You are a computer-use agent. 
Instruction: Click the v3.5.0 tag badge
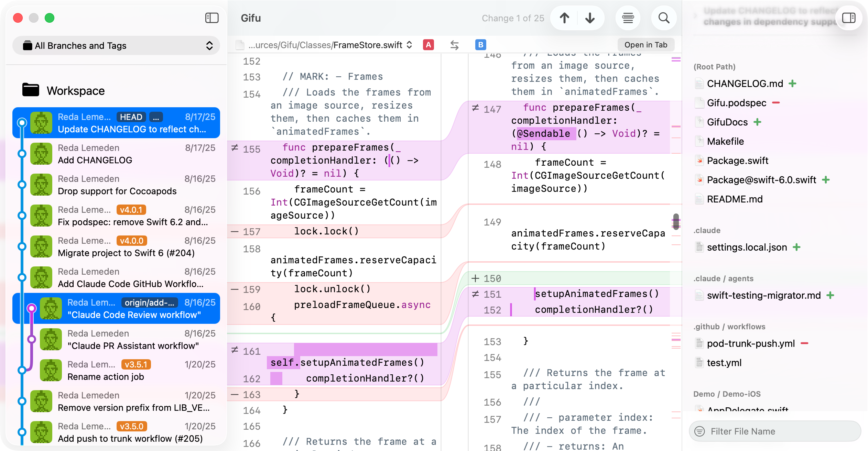tap(132, 426)
